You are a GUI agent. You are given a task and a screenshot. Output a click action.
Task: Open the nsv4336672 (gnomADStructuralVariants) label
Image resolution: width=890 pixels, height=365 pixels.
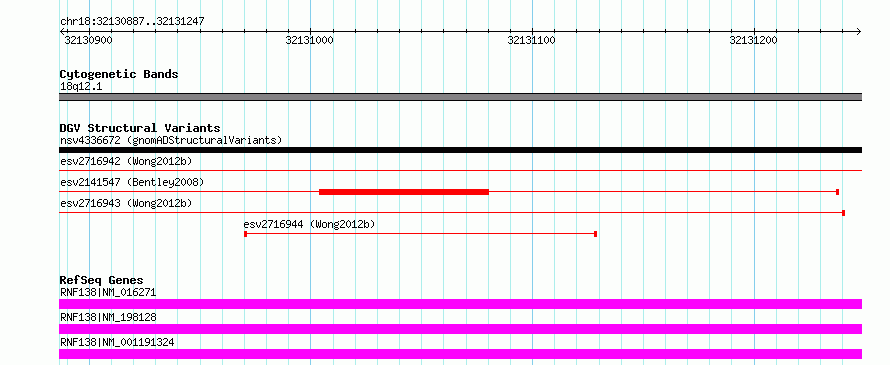171,140
